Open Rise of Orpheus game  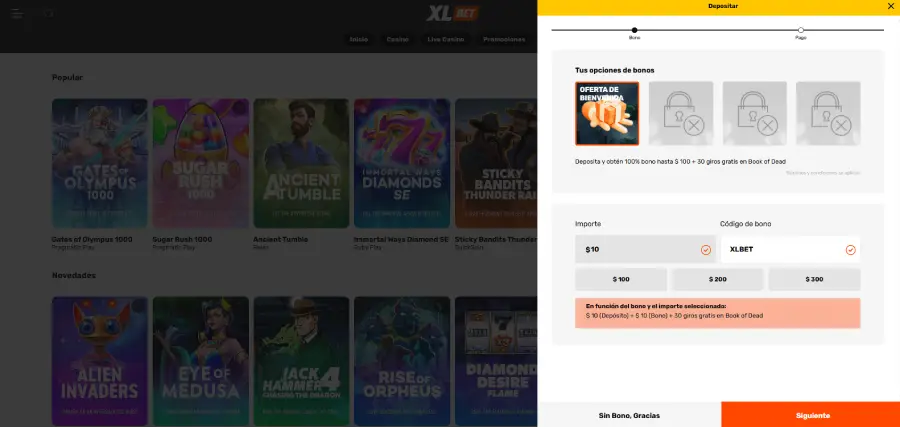point(402,362)
